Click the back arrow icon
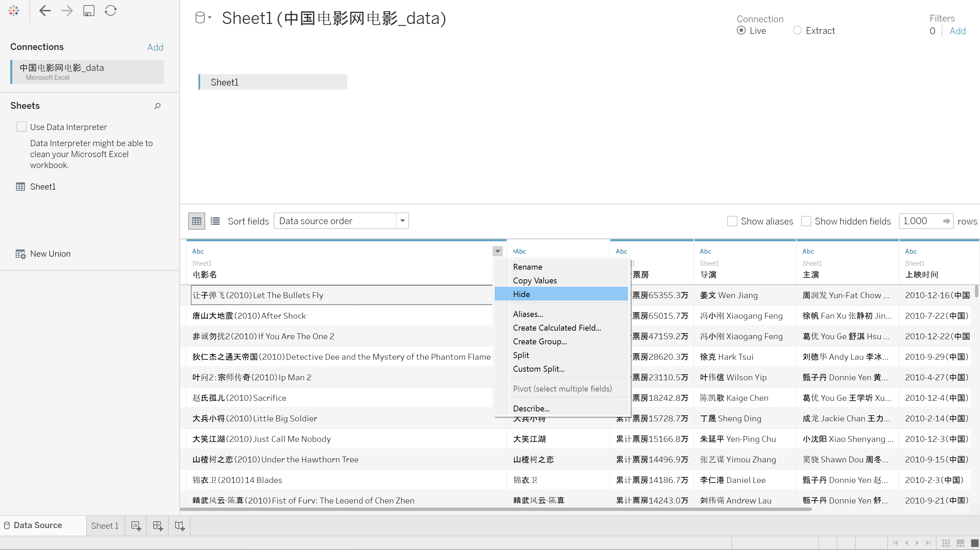The height and width of the screenshot is (550, 980). point(45,11)
